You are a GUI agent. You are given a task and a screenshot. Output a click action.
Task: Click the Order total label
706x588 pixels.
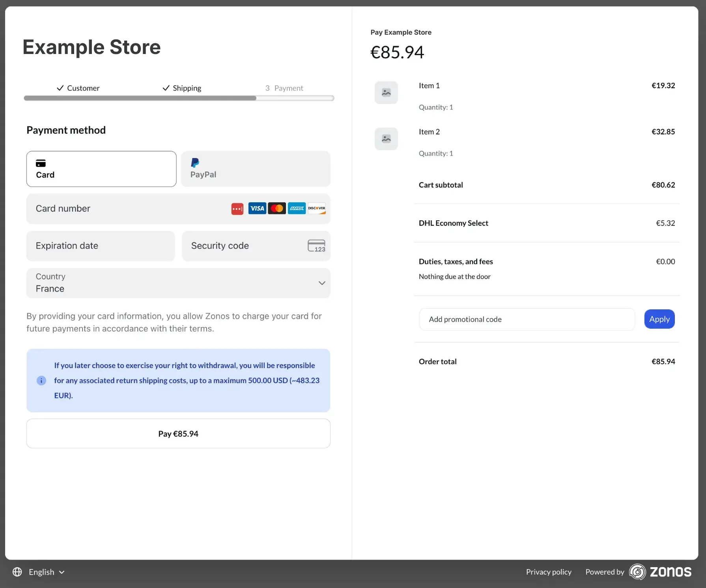[x=438, y=361]
